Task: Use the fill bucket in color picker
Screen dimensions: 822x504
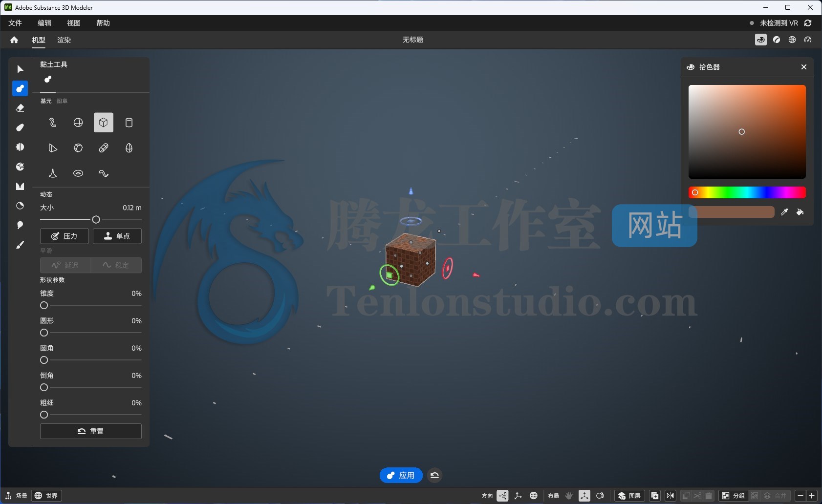Action: coord(800,212)
